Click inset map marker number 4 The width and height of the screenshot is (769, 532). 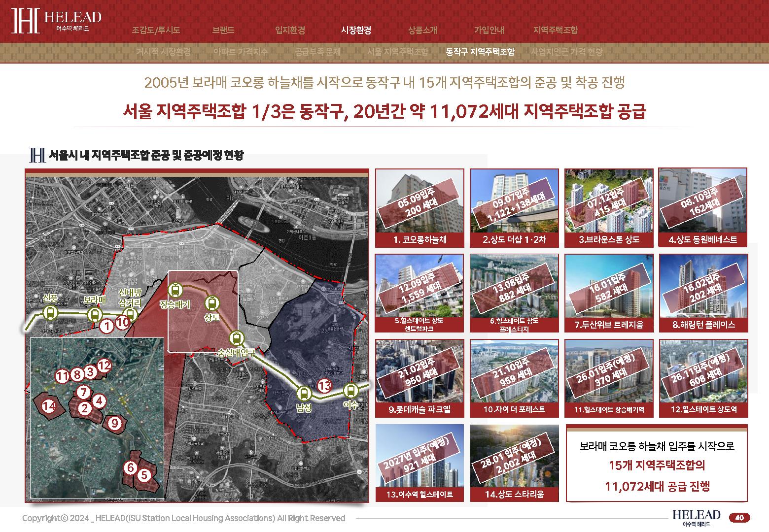99,401
